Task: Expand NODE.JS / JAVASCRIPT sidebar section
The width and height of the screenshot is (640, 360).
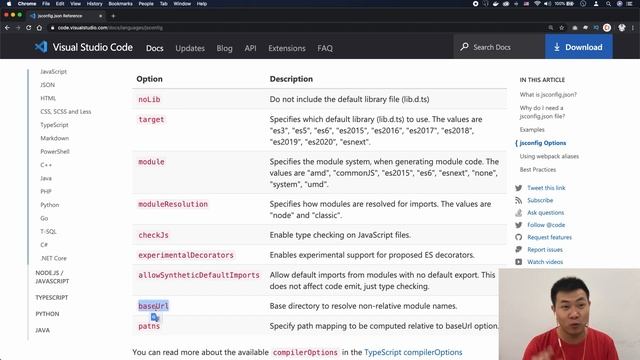Action: [52, 277]
